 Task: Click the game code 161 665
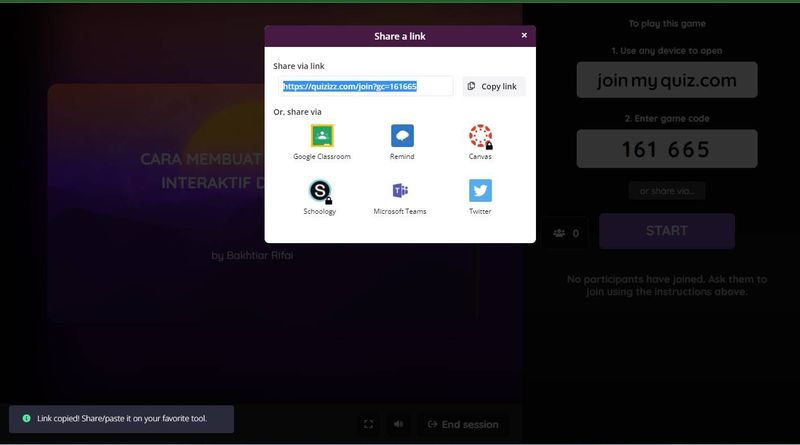point(666,149)
